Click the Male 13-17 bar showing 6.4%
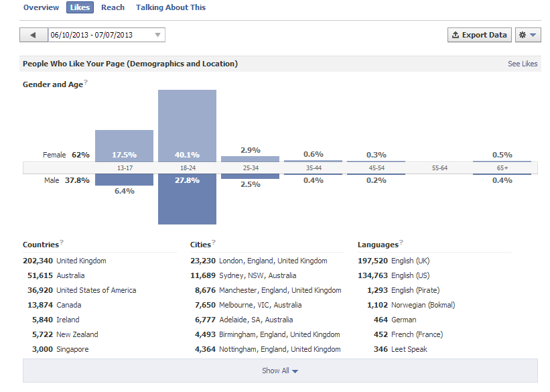The image size is (550, 392). 124,180
